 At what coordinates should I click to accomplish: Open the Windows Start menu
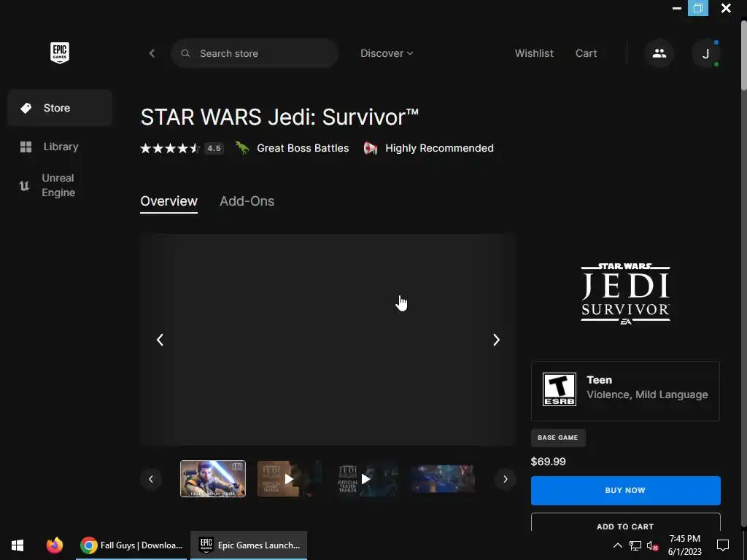[x=18, y=545]
